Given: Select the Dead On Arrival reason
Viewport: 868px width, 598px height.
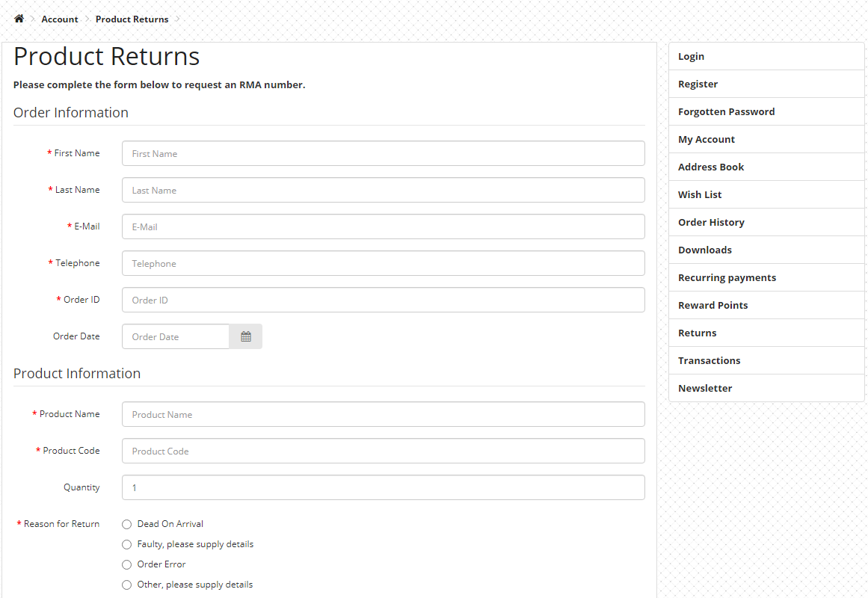Looking at the screenshot, I should point(127,524).
